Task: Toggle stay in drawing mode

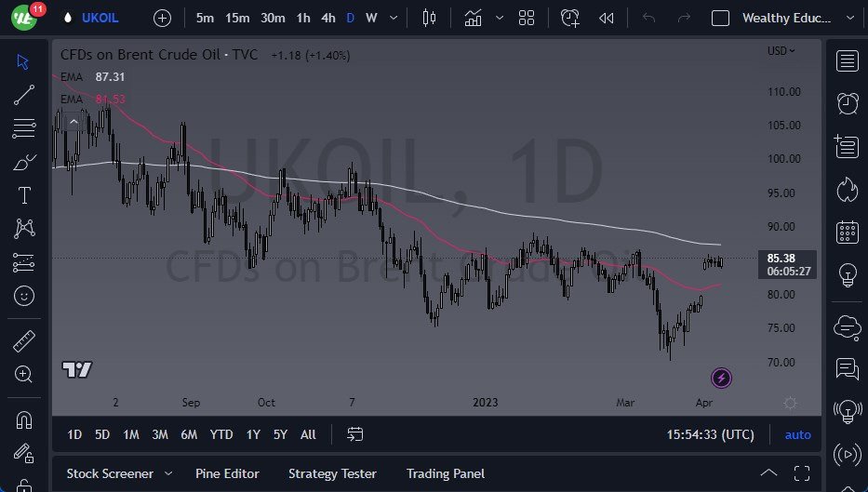Action: pyautogui.click(x=24, y=453)
